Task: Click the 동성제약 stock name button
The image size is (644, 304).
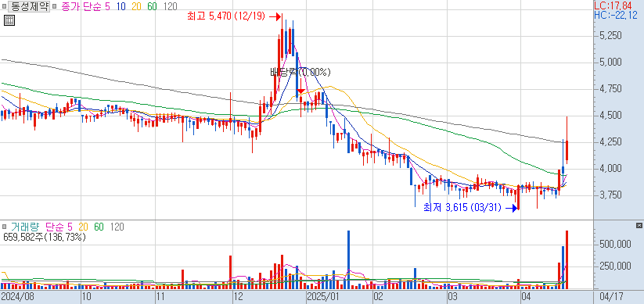Action: pyautogui.click(x=29, y=6)
